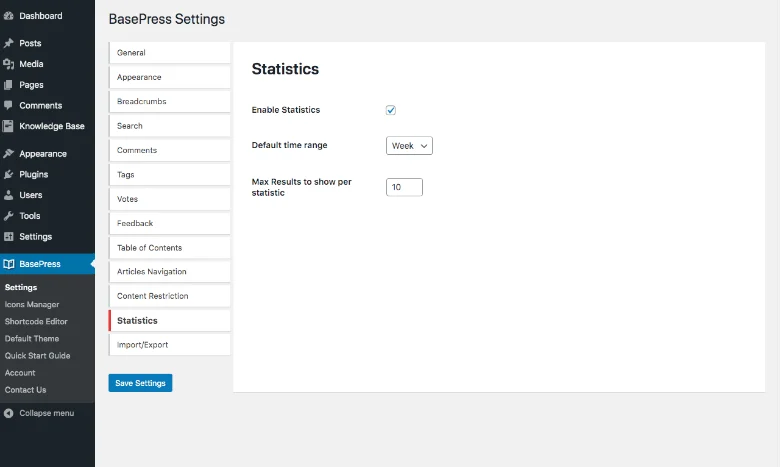
Task: Switch to the Search settings tab
Action: pyautogui.click(x=170, y=126)
